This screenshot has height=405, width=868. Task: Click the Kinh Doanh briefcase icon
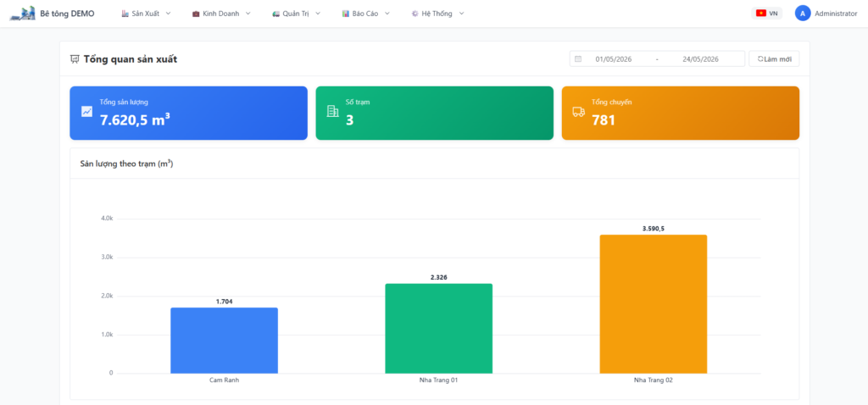[x=196, y=14]
